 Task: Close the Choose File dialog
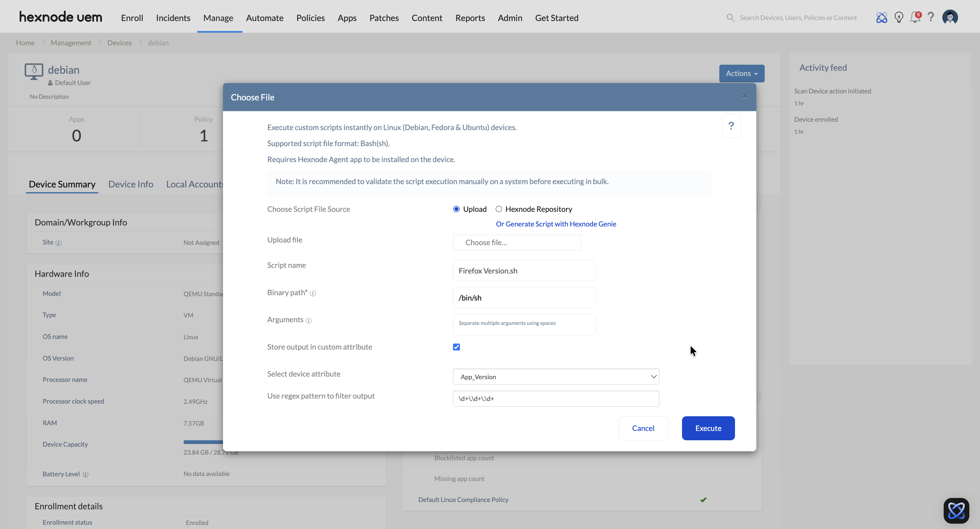(745, 96)
